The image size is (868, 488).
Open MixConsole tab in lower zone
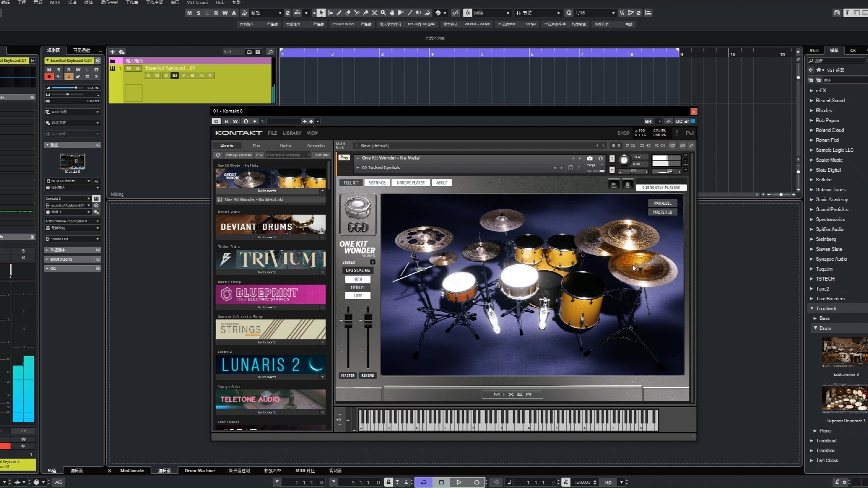tap(132, 470)
